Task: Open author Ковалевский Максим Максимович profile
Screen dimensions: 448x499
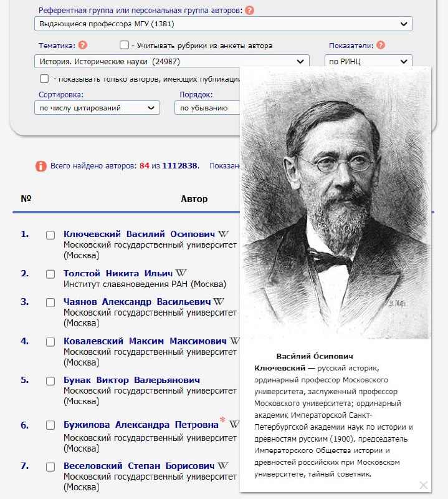Action: coord(145,341)
